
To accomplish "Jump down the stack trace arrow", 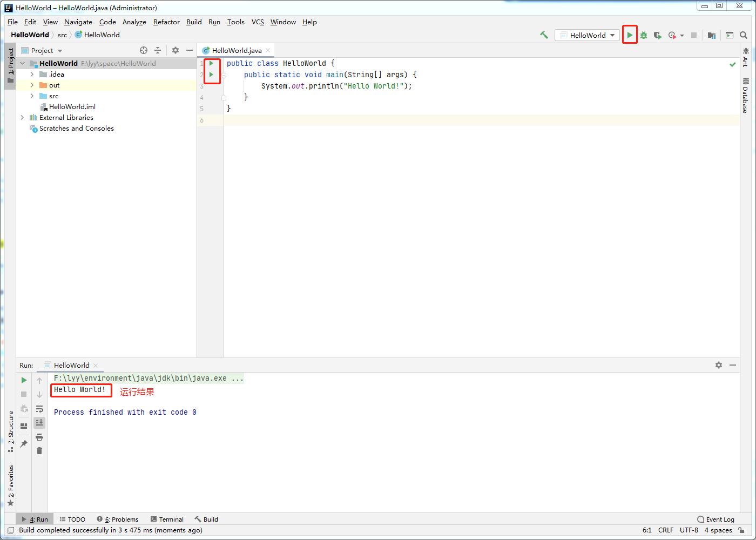I will tap(39, 395).
